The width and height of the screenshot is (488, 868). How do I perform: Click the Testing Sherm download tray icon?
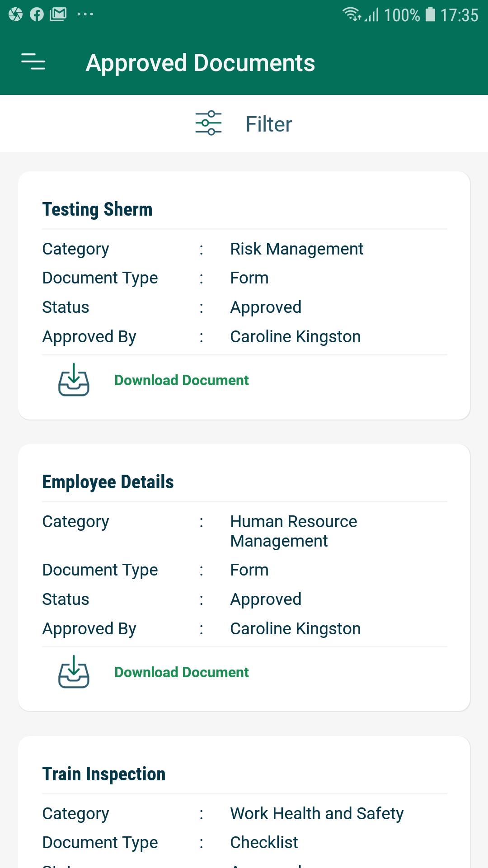(x=74, y=380)
